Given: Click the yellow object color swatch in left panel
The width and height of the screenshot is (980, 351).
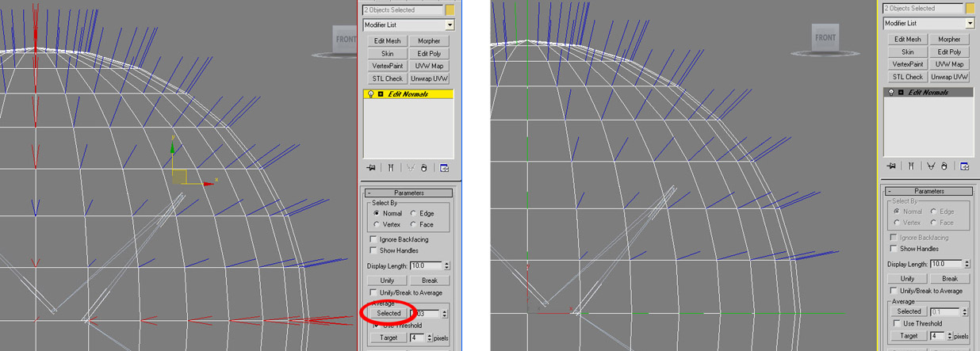Looking at the screenshot, I should (450, 10).
